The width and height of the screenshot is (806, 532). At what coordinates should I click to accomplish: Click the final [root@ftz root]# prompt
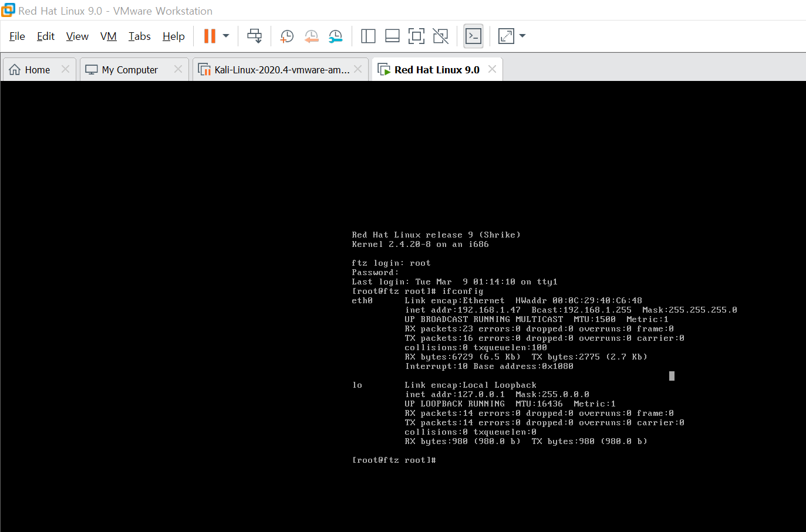tap(394, 460)
